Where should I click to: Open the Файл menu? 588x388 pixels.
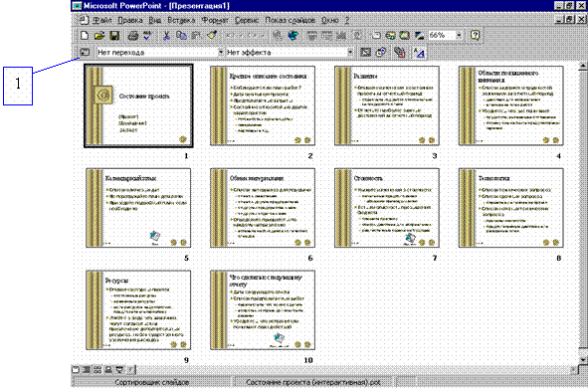click(x=102, y=20)
